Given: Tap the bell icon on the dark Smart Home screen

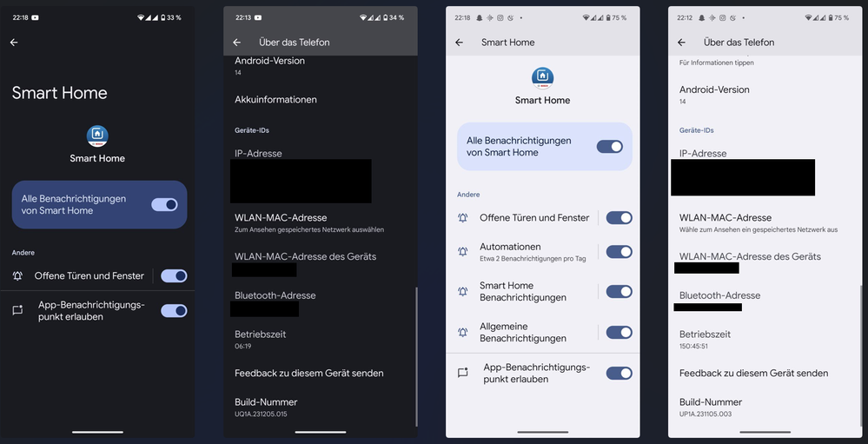Looking at the screenshot, I should click(x=17, y=275).
